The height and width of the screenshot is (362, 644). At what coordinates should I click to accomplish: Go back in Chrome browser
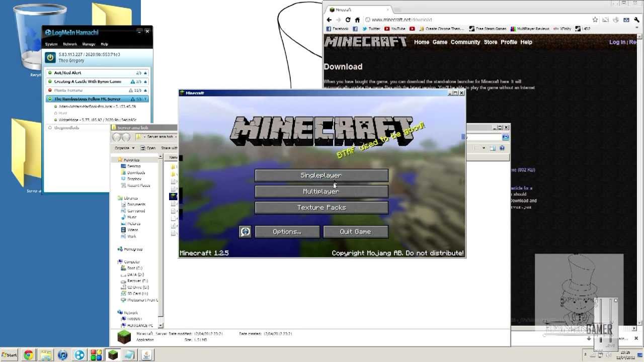pos(329,20)
